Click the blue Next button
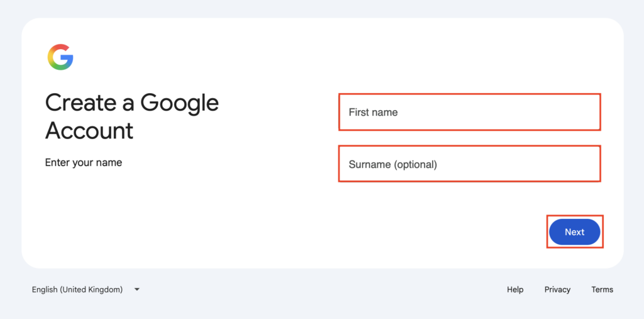644x319 pixels. (x=575, y=232)
